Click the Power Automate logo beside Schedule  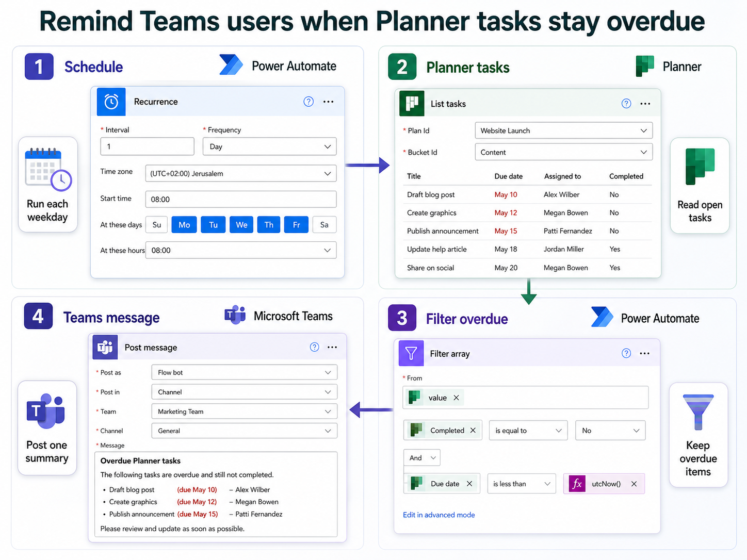click(x=231, y=65)
